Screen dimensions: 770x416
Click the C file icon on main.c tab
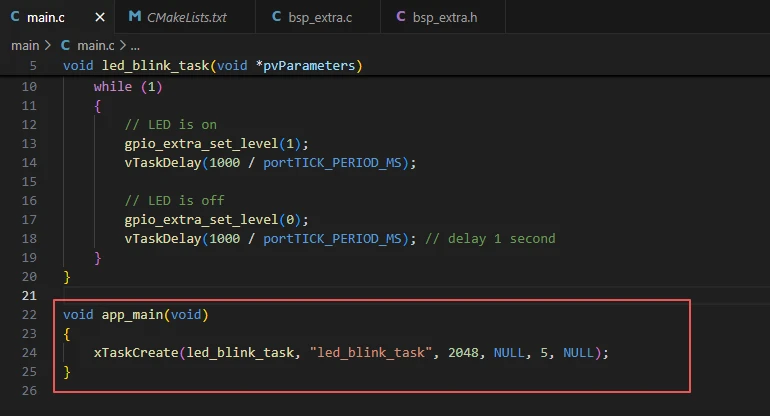tap(15, 17)
